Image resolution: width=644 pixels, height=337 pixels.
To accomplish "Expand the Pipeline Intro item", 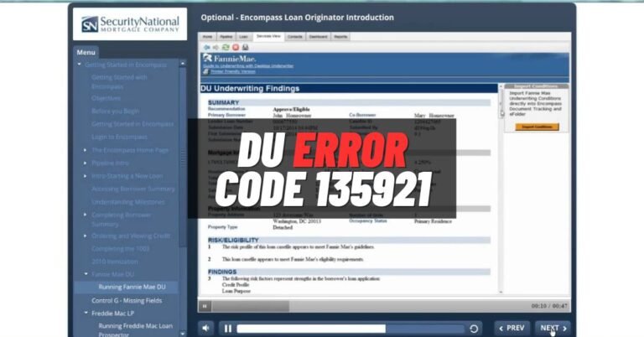I will tap(86, 163).
